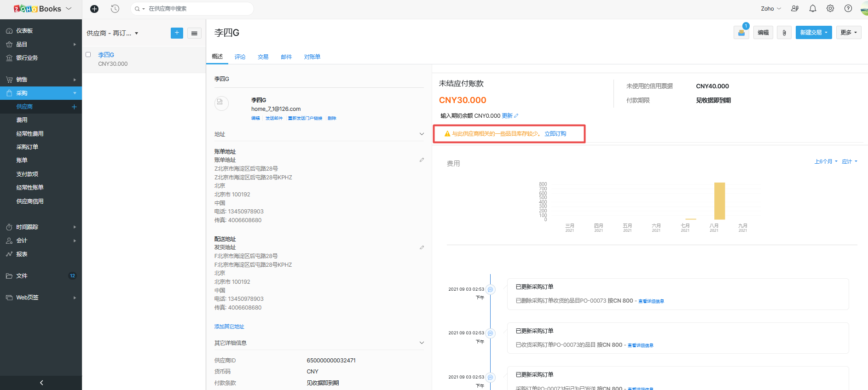Add new vendor with blue plus button
The height and width of the screenshot is (390, 868).
point(177,33)
